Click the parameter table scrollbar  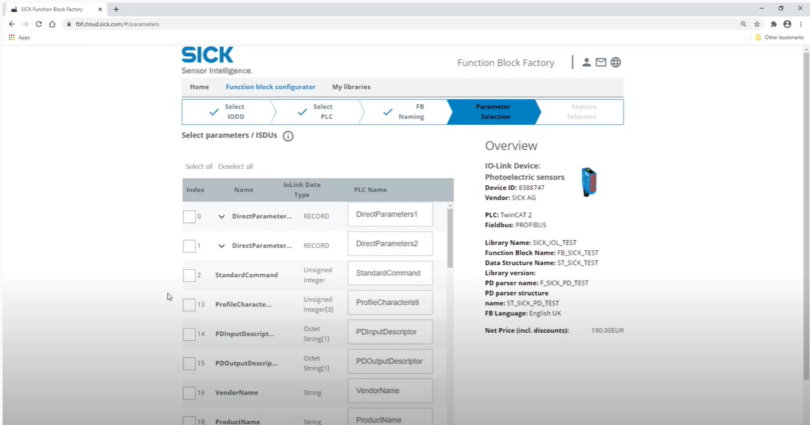coord(450,238)
